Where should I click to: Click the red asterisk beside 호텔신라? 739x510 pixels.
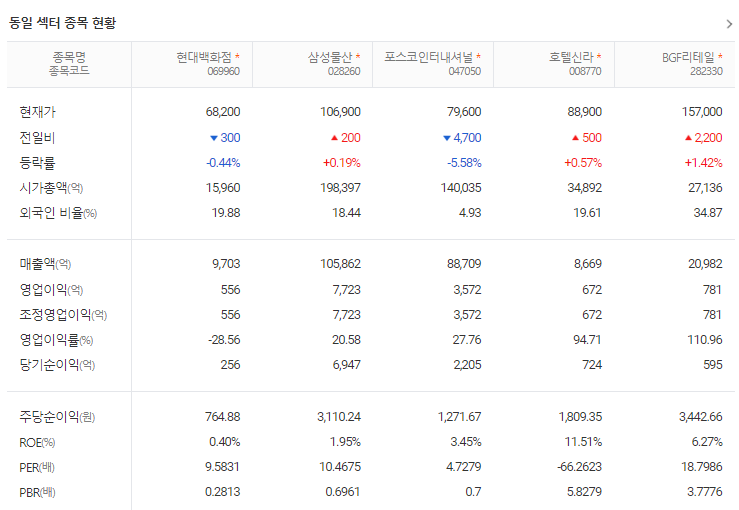(599, 57)
